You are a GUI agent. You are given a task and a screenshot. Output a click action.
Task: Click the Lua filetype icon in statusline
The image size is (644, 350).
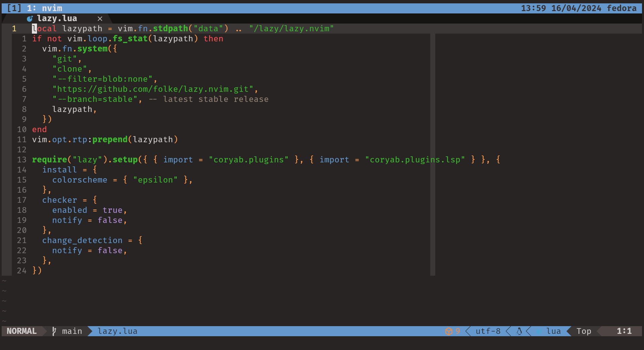[539, 331]
